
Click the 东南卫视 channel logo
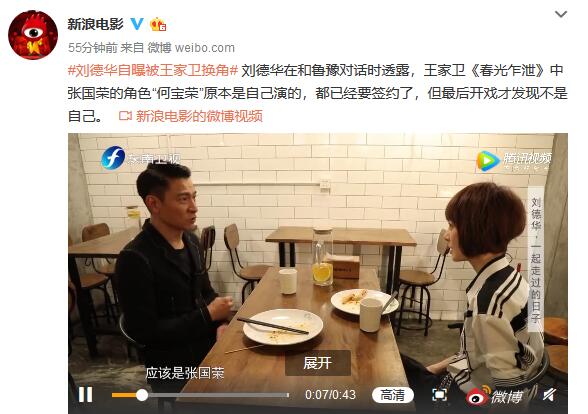pos(141,158)
